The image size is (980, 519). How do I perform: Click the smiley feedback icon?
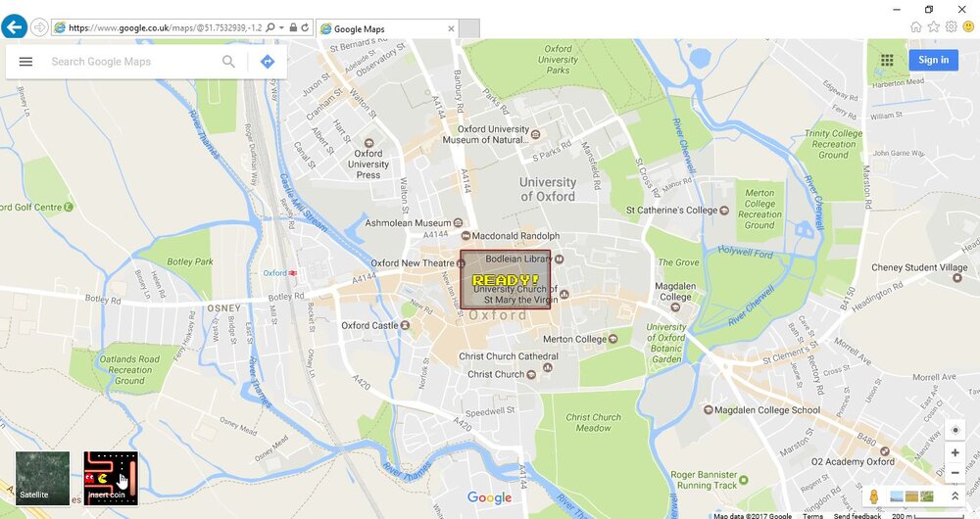point(969,26)
